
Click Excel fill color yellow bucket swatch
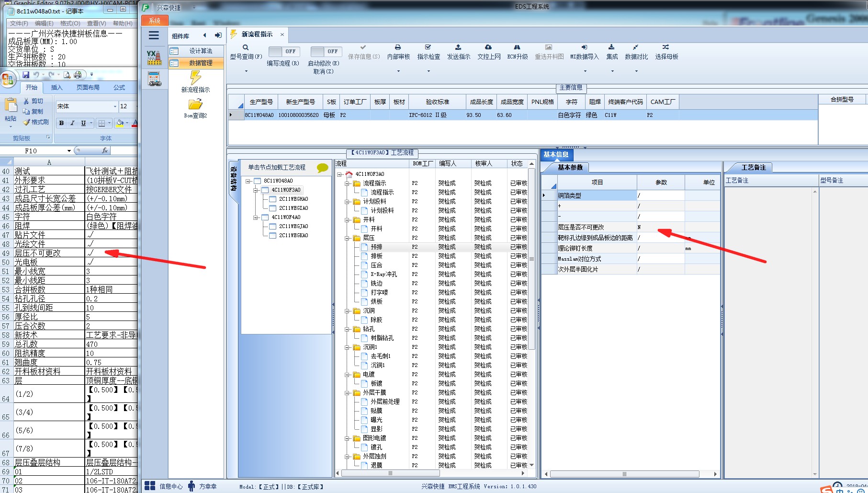[x=120, y=123]
